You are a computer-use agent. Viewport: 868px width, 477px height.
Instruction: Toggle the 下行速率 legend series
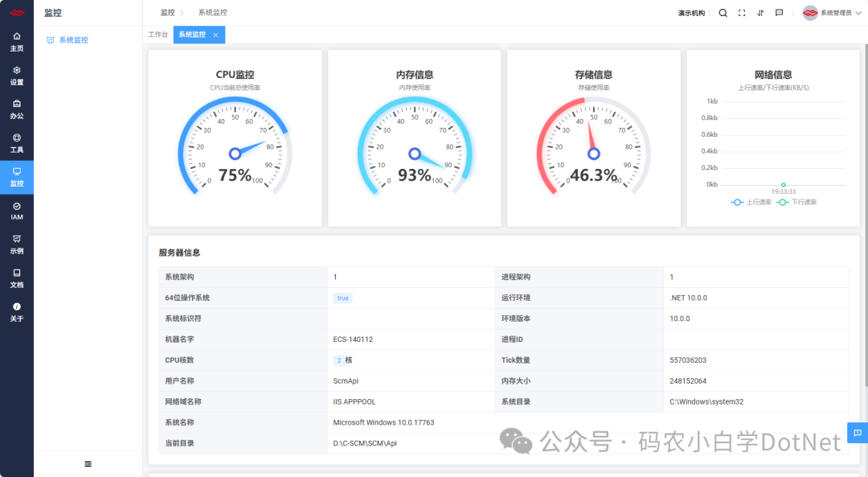[796, 202]
